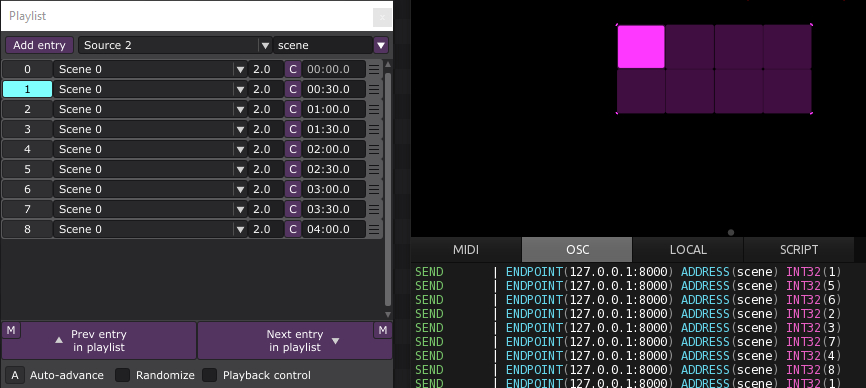Click the C button on entry 2

pyautogui.click(x=293, y=109)
